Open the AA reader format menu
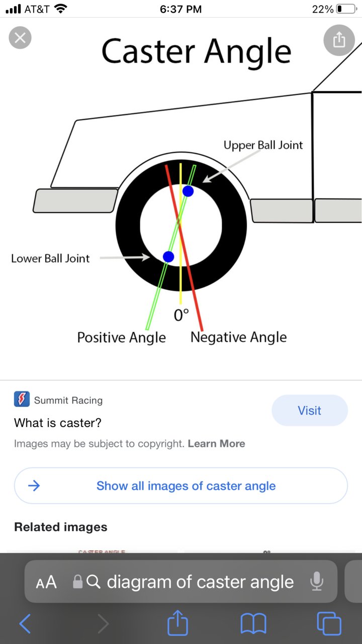Viewport: 362px width, 644px height. [x=46, y=582]
